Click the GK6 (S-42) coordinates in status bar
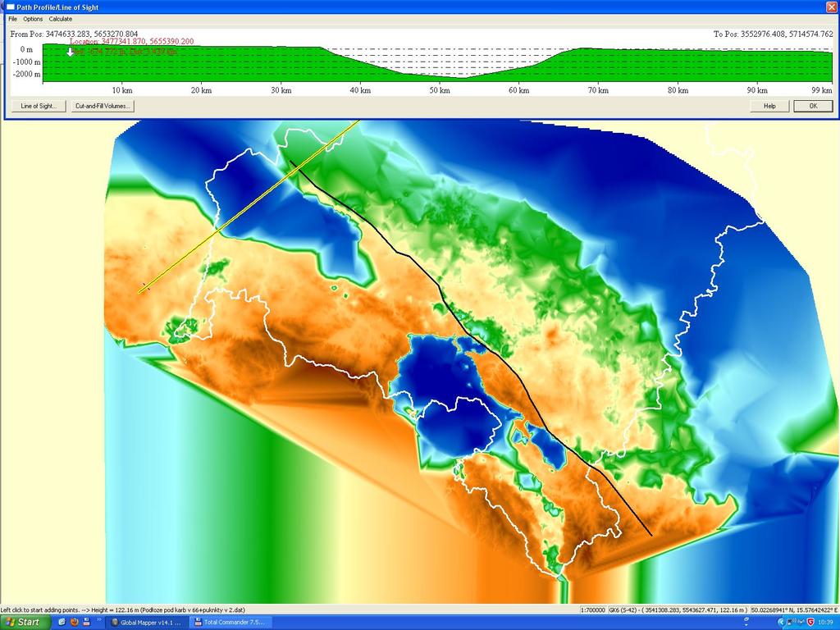The height and width of the screenshot is (630, 840). [678, 610]
